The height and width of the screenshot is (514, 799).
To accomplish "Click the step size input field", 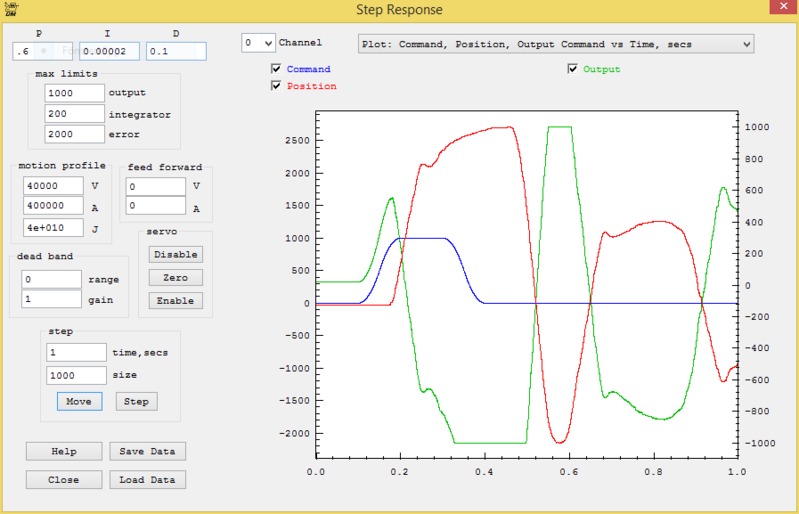I will 76,375.
